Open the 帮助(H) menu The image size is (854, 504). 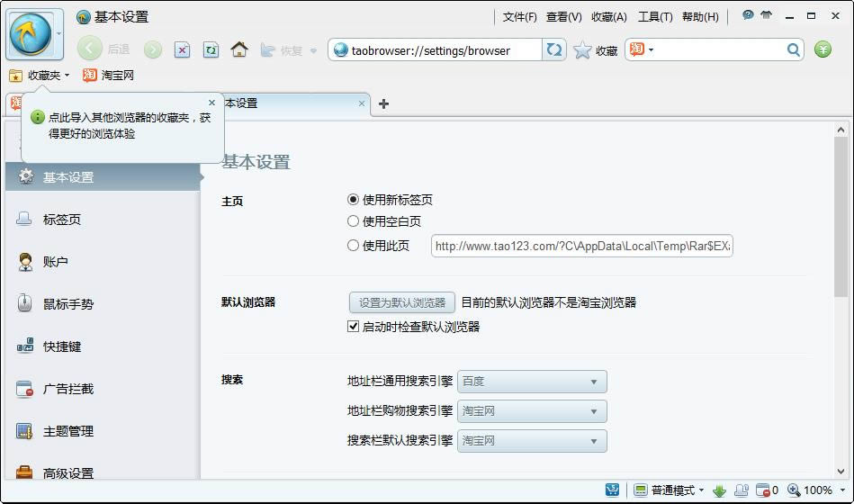700,17
